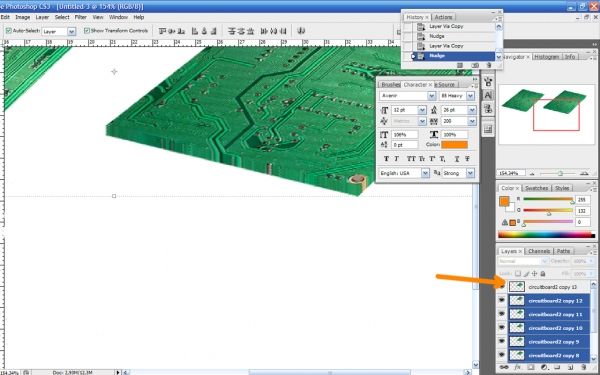Image resolution: width=600 pixels, height=375 pixels.
Task: Create new adjustment layer
Action: coord(544,367)
